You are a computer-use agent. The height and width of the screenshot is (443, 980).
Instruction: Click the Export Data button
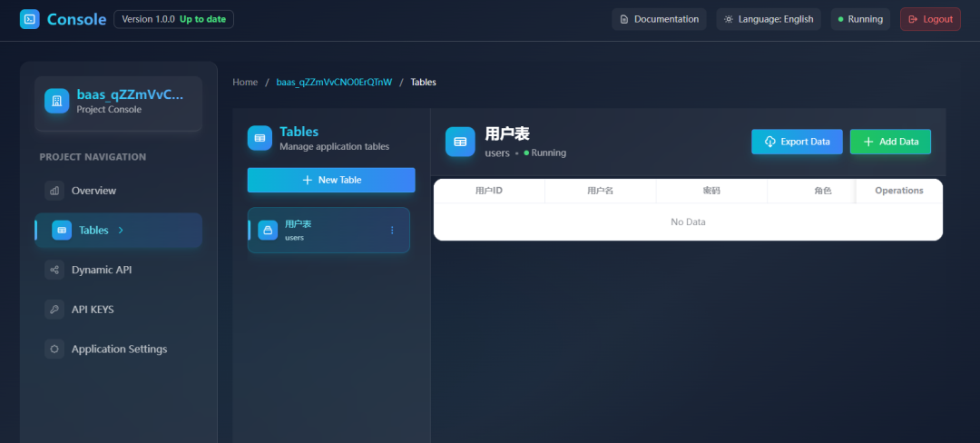(797, 142)
